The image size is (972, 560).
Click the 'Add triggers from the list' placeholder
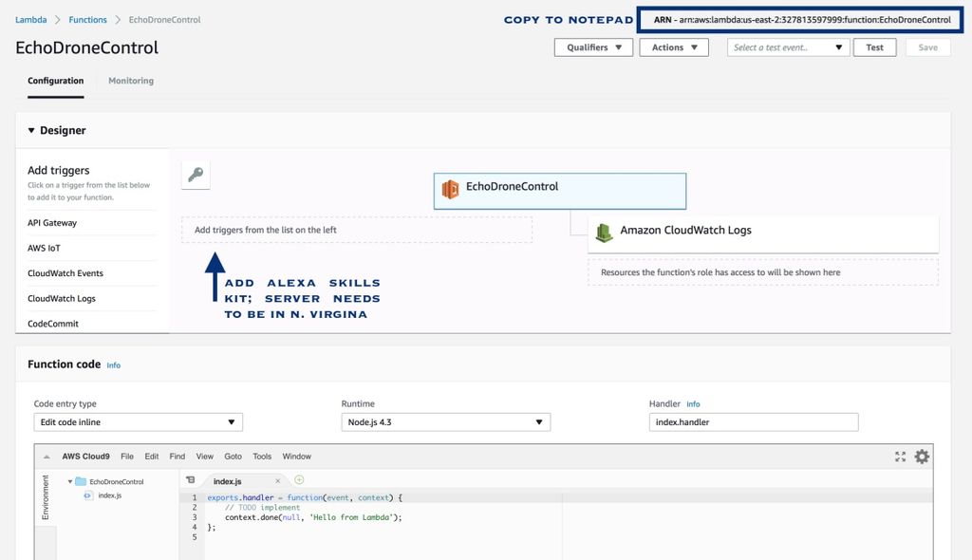point(357,230)
